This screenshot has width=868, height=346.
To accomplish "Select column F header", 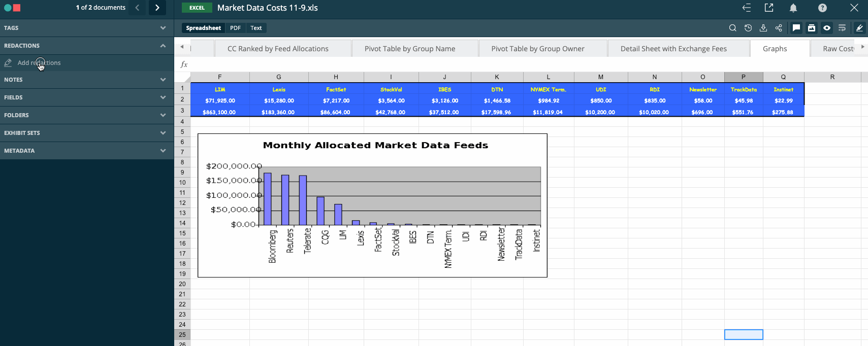I will [x=220, y=77].
